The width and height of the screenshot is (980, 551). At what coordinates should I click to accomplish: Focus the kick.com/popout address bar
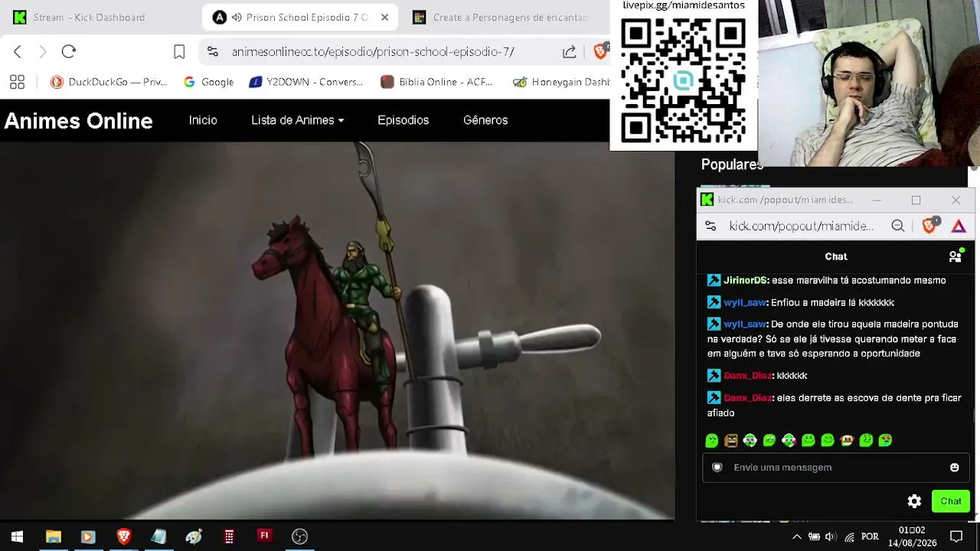pyautogui.click(x=801, y=226)
